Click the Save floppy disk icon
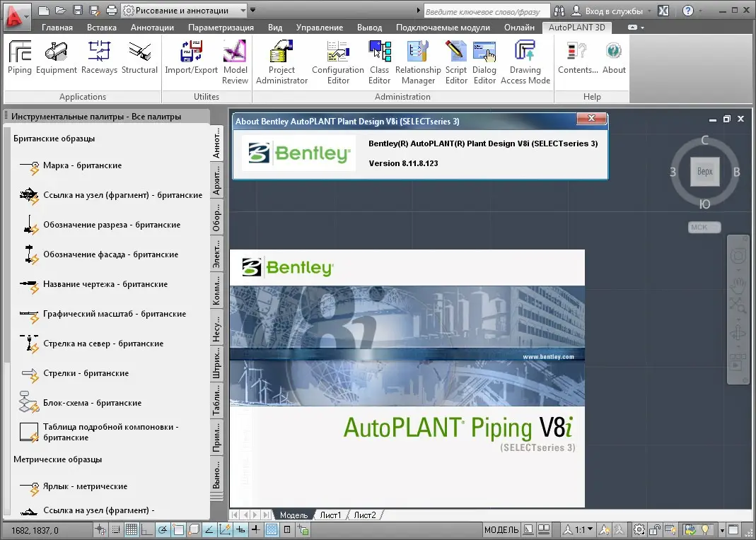Image resolution: width=756 pixels, height=540 pixels. (77, 10)
